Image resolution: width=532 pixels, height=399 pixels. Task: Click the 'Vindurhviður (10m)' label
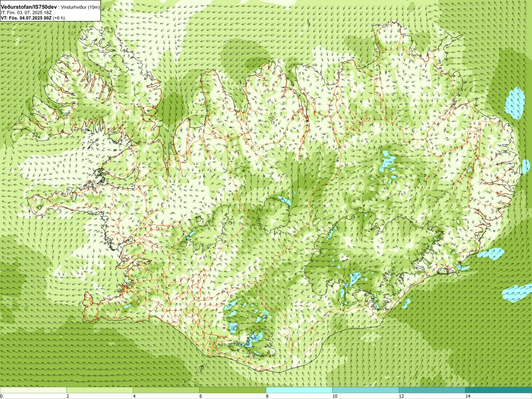point(80,7)
